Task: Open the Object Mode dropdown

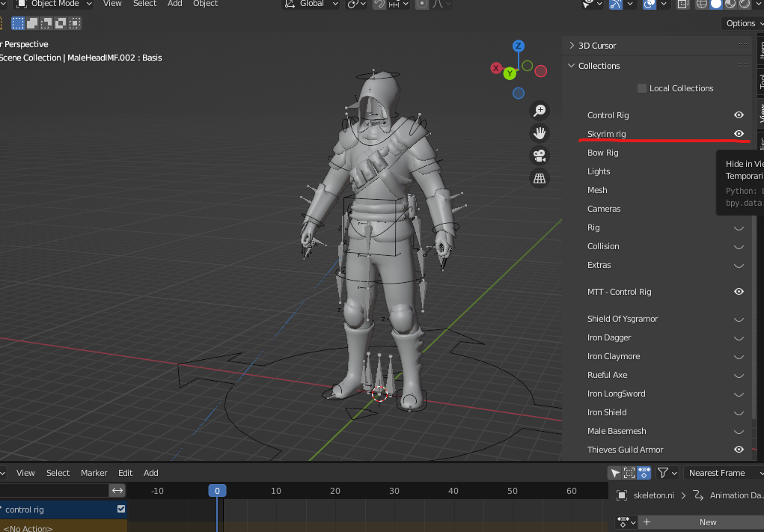Action: click(x=54, y=4)
